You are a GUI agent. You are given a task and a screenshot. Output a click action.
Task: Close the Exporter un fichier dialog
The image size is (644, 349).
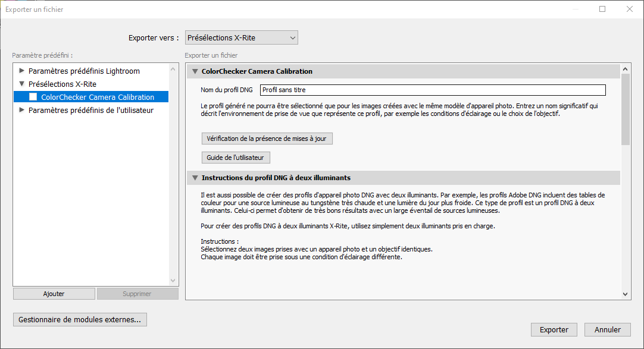pos(629,9)
